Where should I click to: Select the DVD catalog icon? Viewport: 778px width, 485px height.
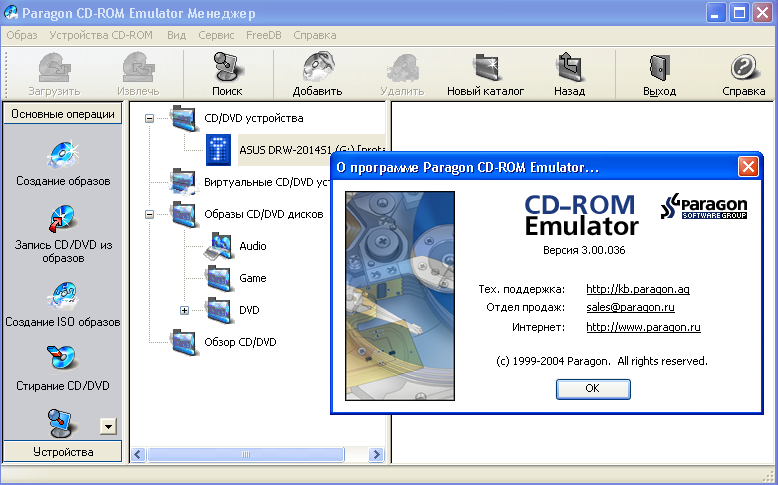pyautogui.click(x=219, y=310)
